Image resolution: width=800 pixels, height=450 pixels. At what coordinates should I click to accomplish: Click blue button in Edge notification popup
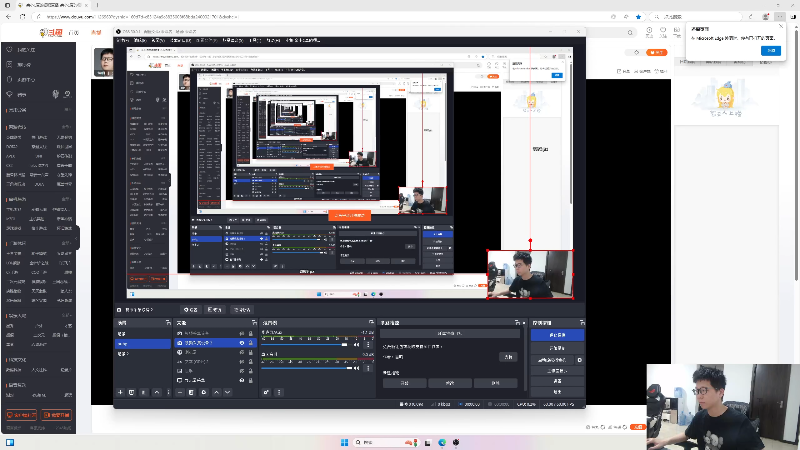point(770,51)
